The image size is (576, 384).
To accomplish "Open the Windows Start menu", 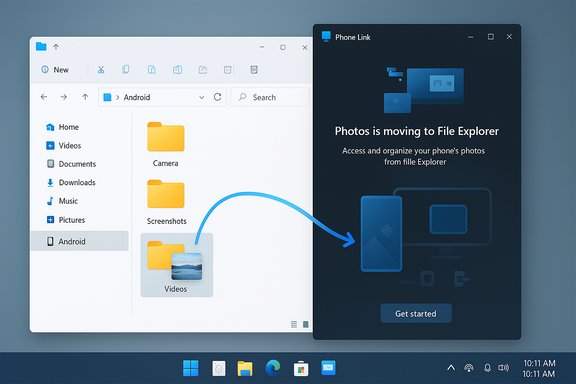I will pyautogui.click(x=191, y=368).
